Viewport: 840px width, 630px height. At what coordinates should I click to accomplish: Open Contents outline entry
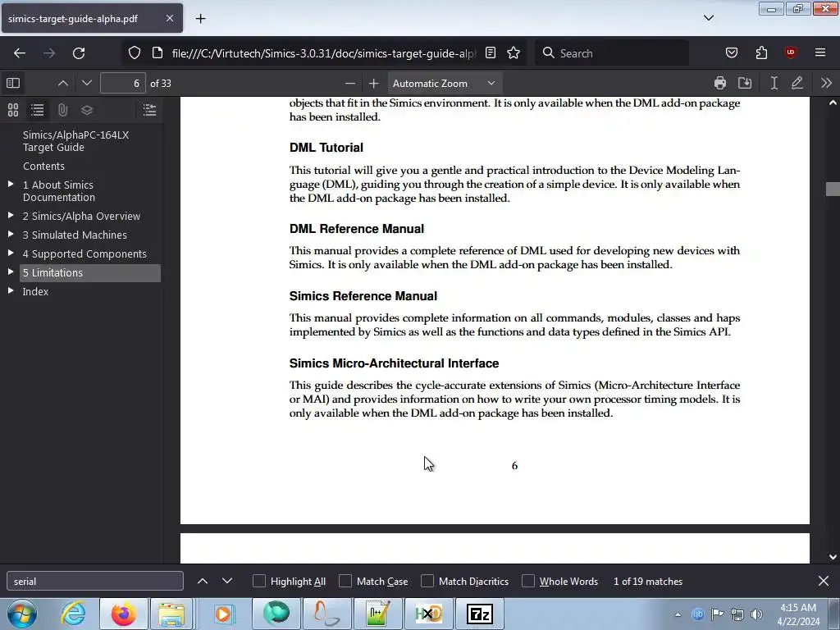click(43, 166)
